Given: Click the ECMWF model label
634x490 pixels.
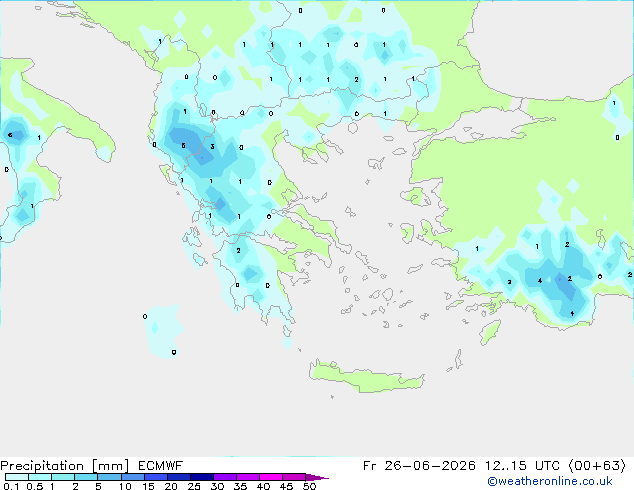Looking at the screenshot, I should [161, 466].
